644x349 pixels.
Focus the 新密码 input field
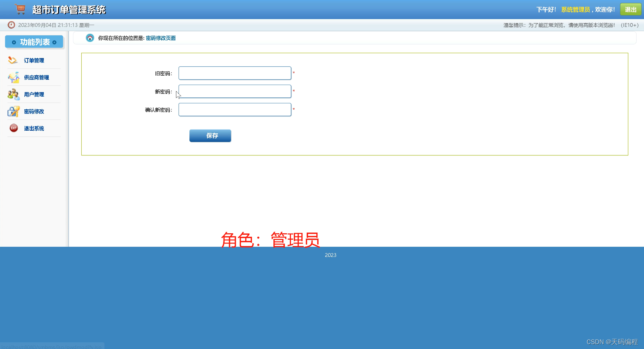click(235, 91)
